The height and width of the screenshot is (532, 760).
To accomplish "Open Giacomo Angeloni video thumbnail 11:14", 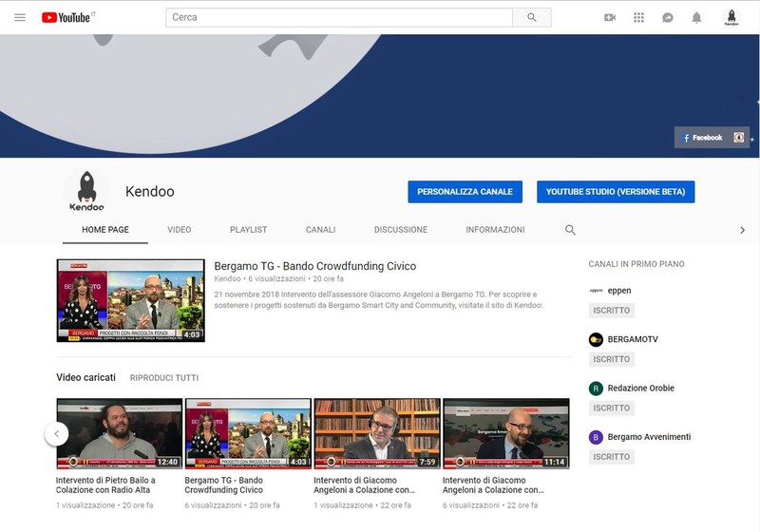I will (506, 433).
